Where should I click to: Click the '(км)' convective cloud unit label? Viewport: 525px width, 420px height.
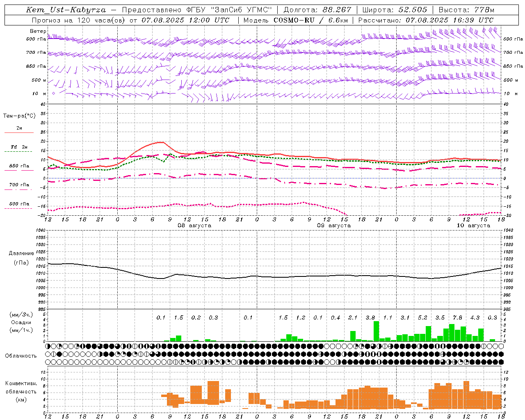21,399
